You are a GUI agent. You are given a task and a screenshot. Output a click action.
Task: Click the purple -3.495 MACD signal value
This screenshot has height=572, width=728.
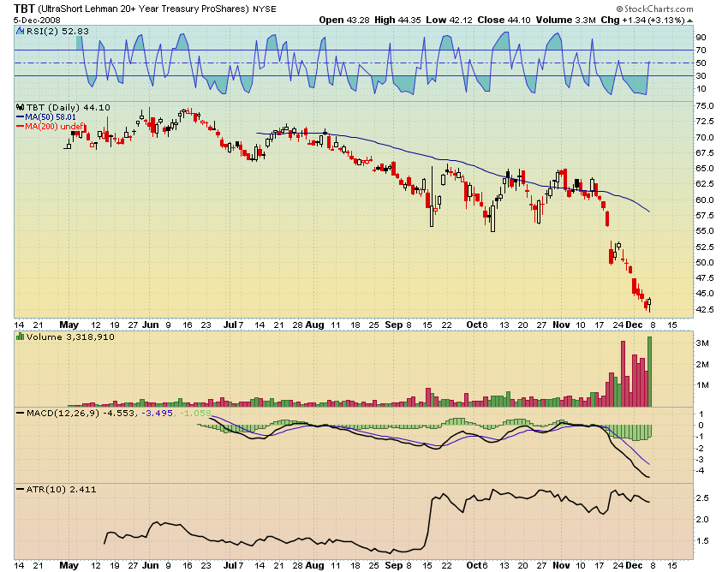click(x=157, y=413)
